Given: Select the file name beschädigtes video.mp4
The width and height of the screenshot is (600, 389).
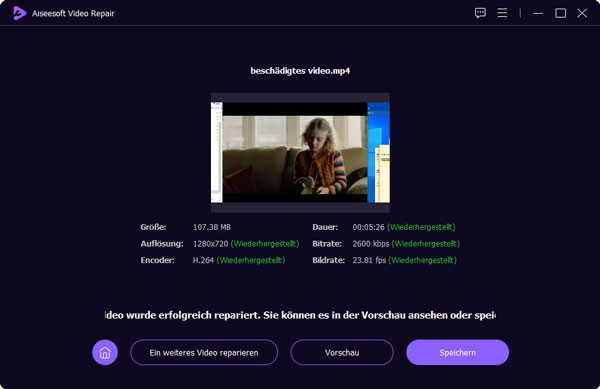Looking at the screenshot, I should pyautogui.click(x=300, y=71).
